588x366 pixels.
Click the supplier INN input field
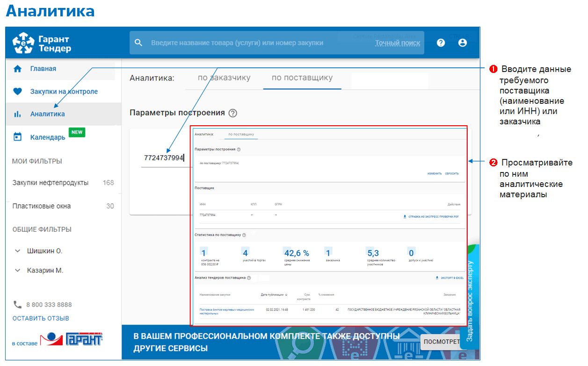[x=165, y=158]
